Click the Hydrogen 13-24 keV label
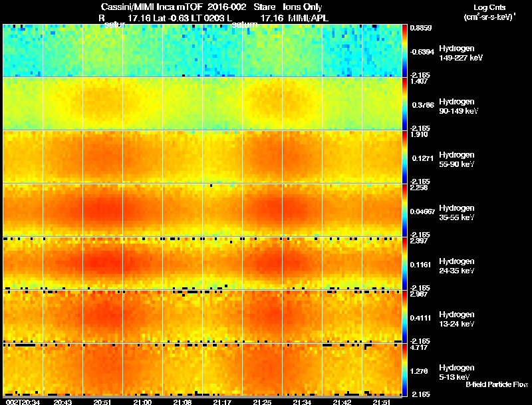532x405 pixels. [457, 319]
